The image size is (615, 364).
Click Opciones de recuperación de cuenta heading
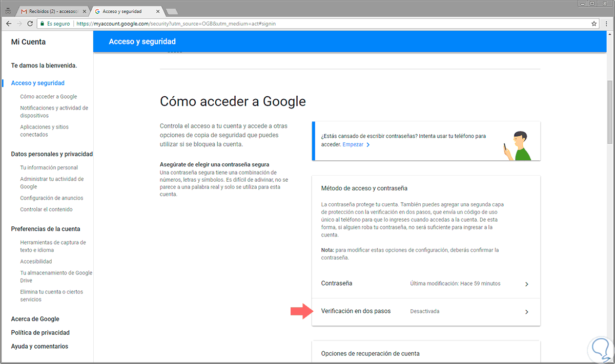(370, 353)
